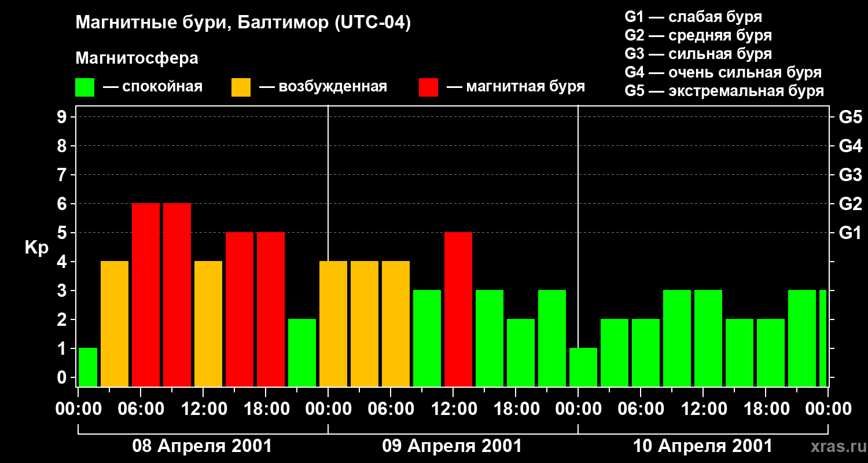Click the green Kp 1 bar starting 10 April

[x=583, y=368]
